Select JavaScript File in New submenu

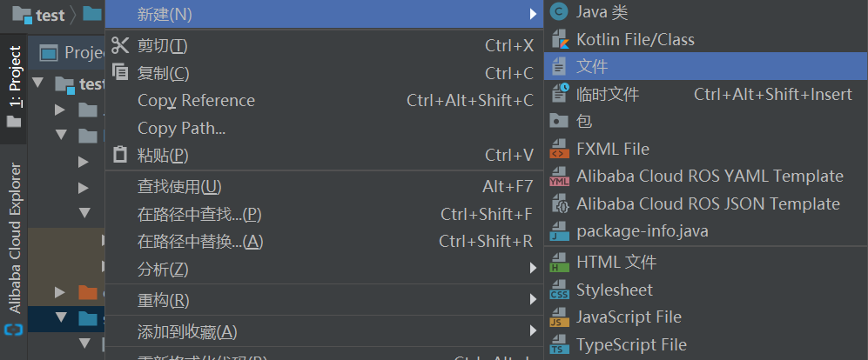pyautogui.click(x=706, y=317)
